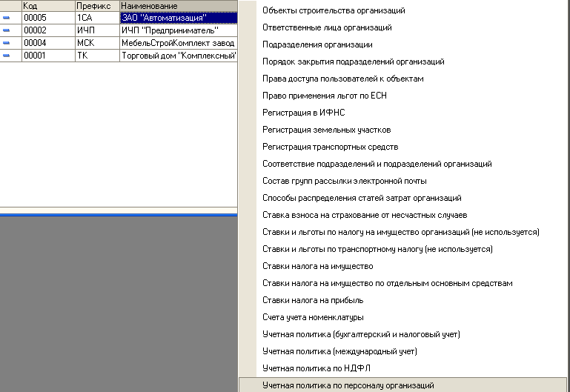Open Состав групп рассылки электронной почты
The width and height of the screenshot is (570, 392).
coord(344,181)
